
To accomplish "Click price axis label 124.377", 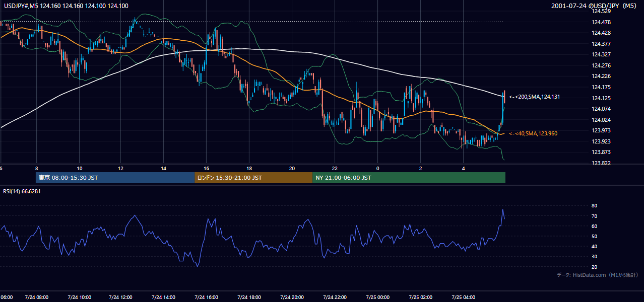I will tap(602, 44).
